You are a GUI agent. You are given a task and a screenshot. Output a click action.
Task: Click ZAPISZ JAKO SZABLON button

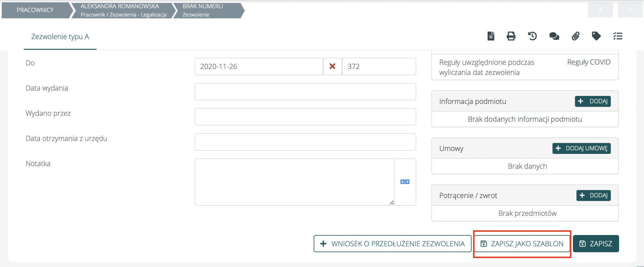click(522, 244)
